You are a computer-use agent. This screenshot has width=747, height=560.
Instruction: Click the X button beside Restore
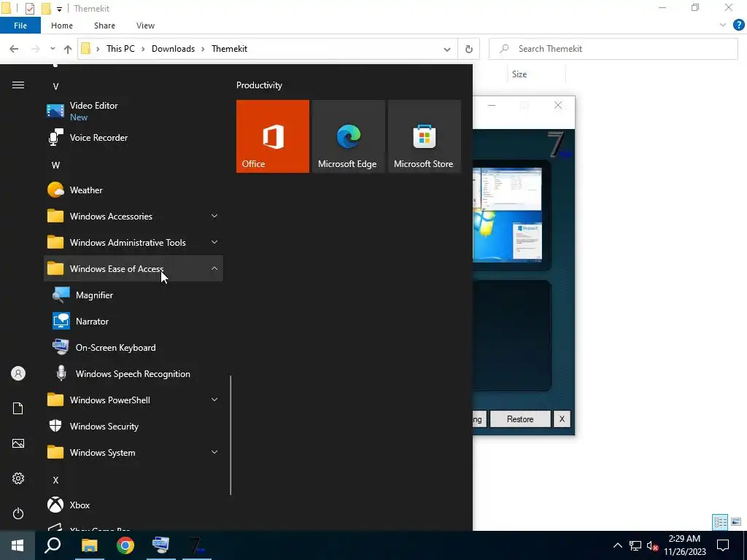tap(562, 419)
